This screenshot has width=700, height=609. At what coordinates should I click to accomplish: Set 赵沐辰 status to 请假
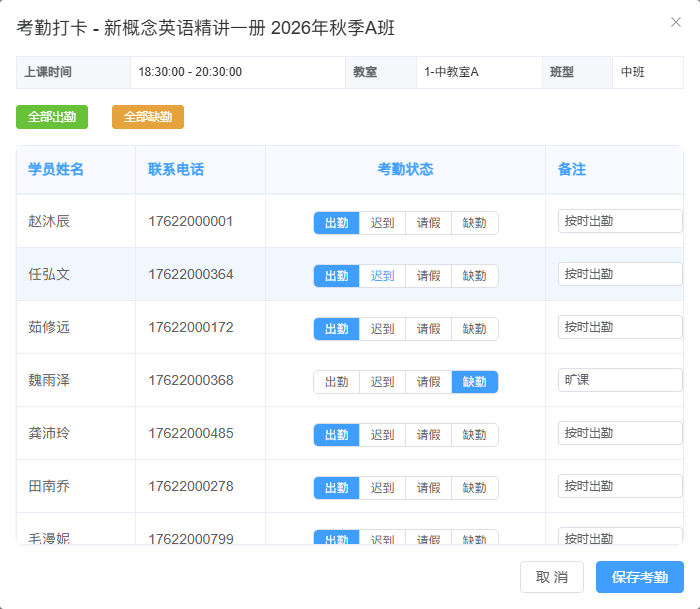click(x=429, y=223)
